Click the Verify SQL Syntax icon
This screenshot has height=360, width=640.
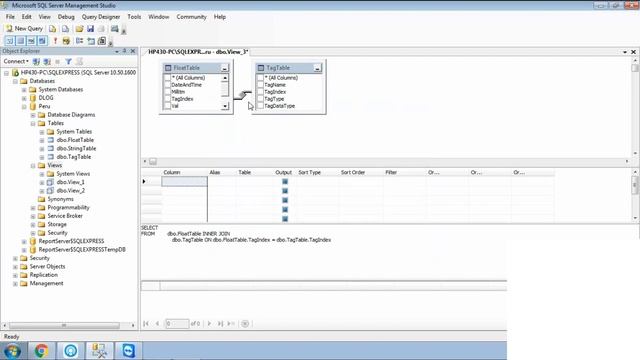pos(66,41)
